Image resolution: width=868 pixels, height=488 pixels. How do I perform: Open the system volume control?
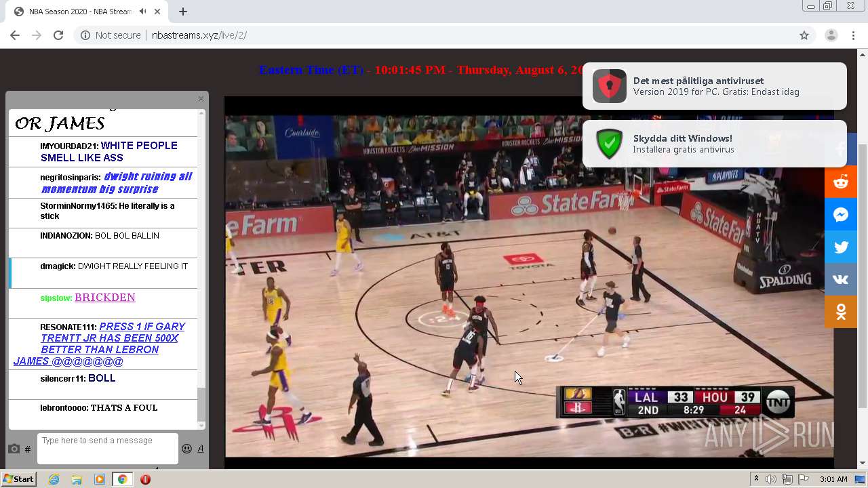[x=771, y=479]
